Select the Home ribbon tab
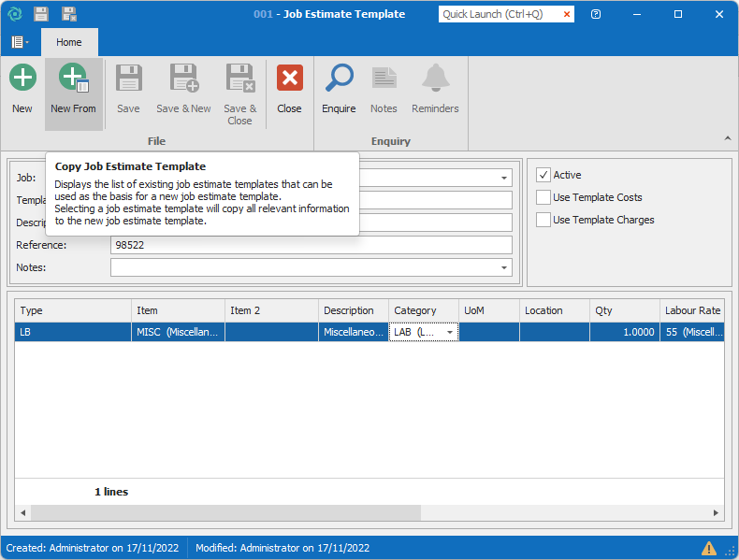Image resolution: width=739 pixels, height=560 pixels. (x=68, y=42)
